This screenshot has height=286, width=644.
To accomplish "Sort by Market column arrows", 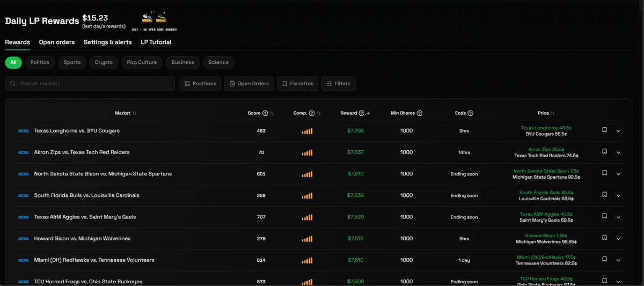I will 134,113.
